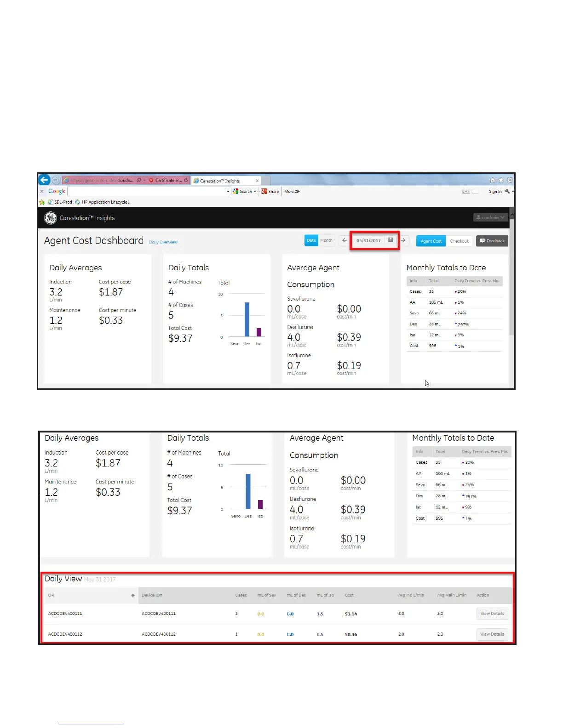Viewport: 563px width, 728px height.
Task: Open the Google toolbar wrench settings
Action: [507, 191]
